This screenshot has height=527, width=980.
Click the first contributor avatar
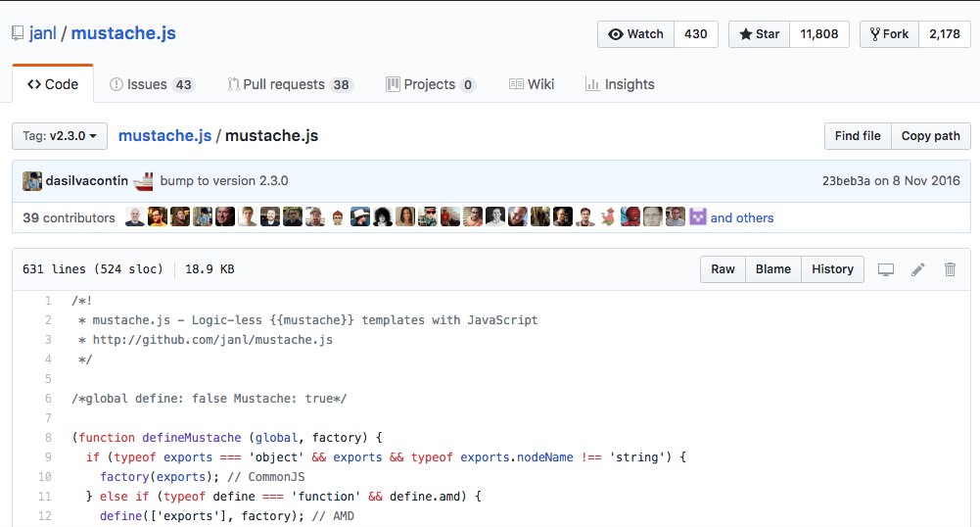(x=135, y=217)
